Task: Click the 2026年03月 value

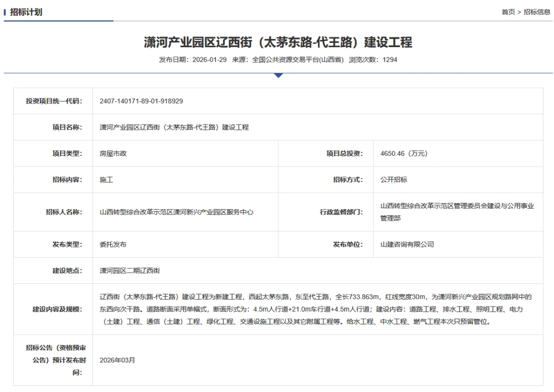Action: click(117, 360)
